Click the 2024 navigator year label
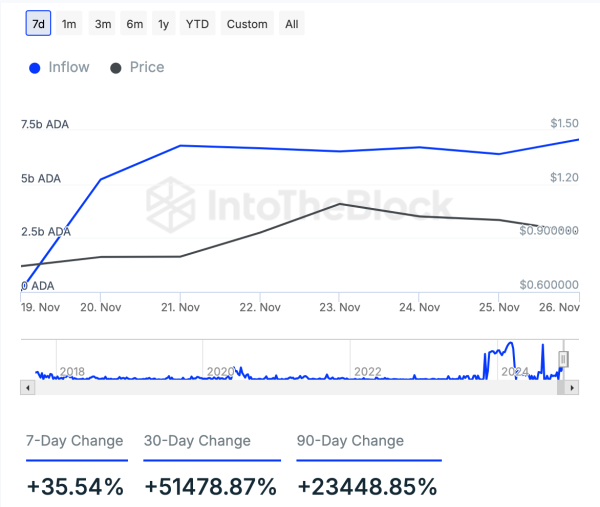 click(x=515, y=372)
